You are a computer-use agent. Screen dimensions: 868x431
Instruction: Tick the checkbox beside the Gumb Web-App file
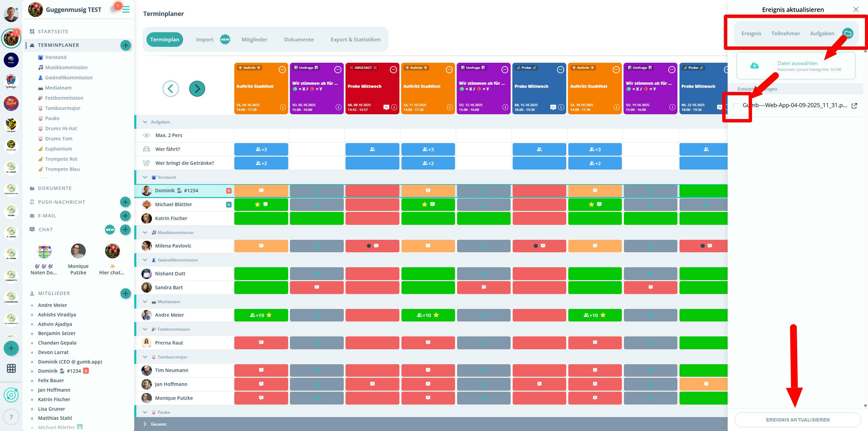[736, 106]
